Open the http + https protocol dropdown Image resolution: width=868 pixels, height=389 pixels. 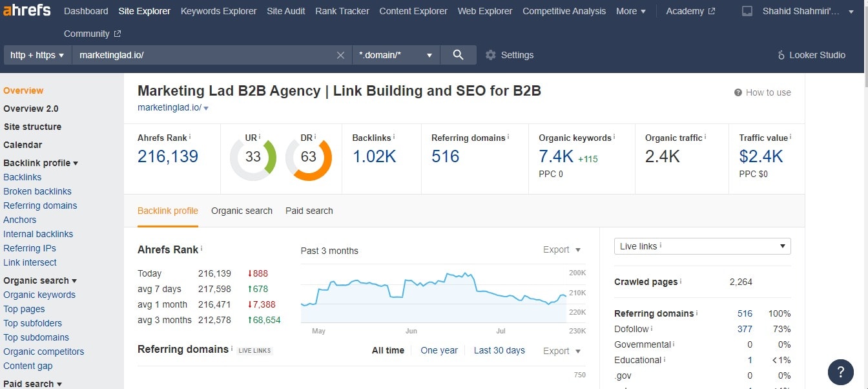[x=37, y=55]
